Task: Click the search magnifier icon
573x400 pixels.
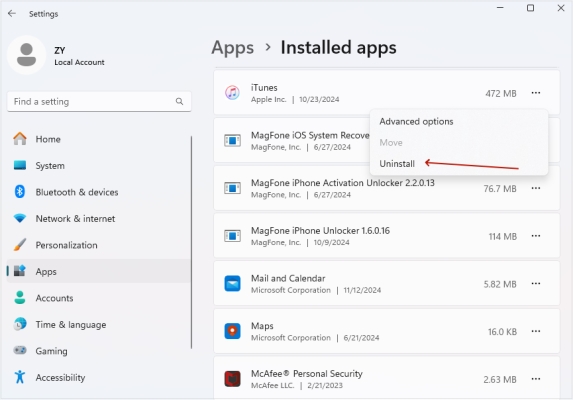Action: coord(179,101)
